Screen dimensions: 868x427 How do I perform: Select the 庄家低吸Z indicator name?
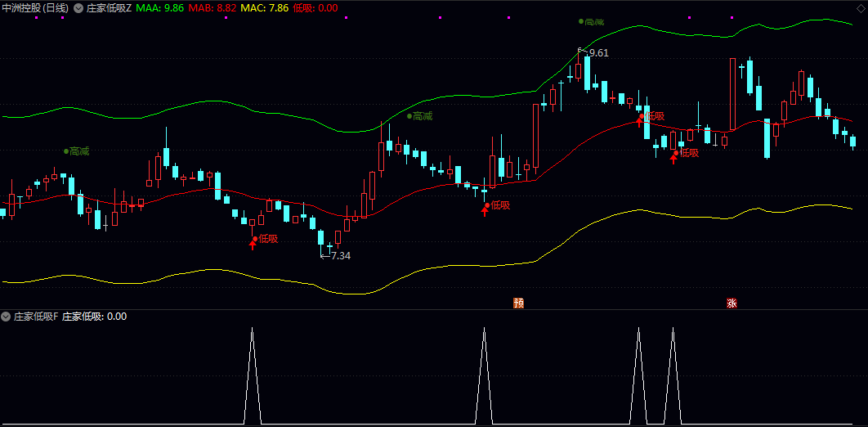[x=109, y=8]
